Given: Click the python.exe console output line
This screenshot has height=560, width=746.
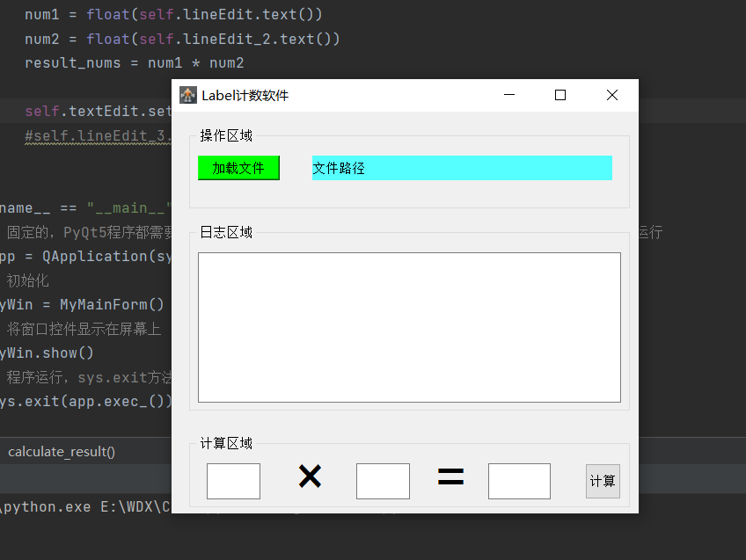Looking at the screenshot, I should pyautogui.click(x=85, y=506).
